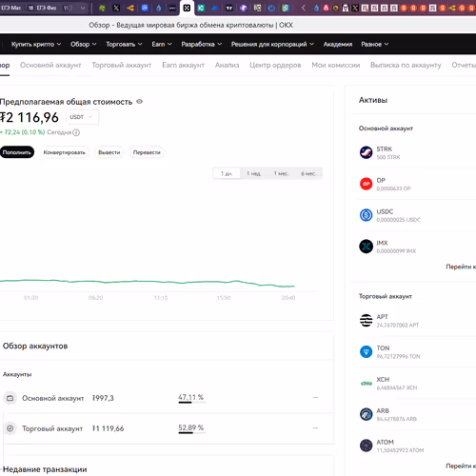Viewport: 476px width, 476px height.
Task: Click the red OP token icon
Action: point(366,184)
